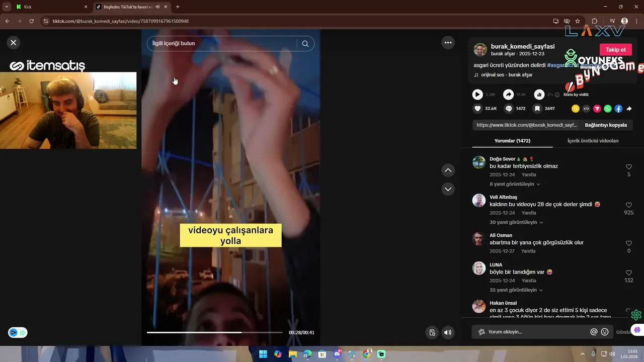The height and width of the screenshot is (362, 644).
Task: Click the search magnifier icon
Action: (x=305, y=43)
